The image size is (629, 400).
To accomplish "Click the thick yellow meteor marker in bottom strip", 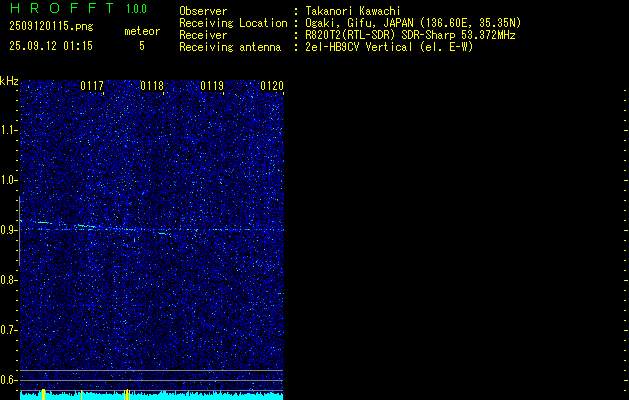I will 43,394.
